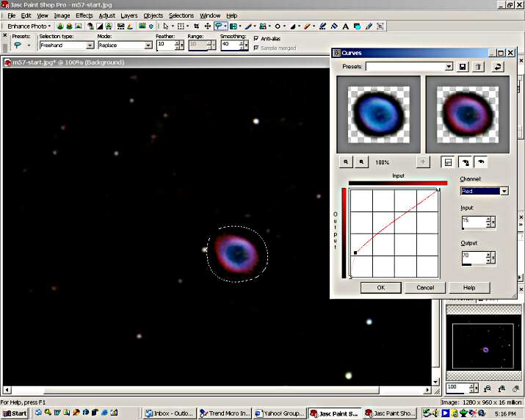
Task: Toggle the show/hide previews button in Curves
Action: coord(449,162)
